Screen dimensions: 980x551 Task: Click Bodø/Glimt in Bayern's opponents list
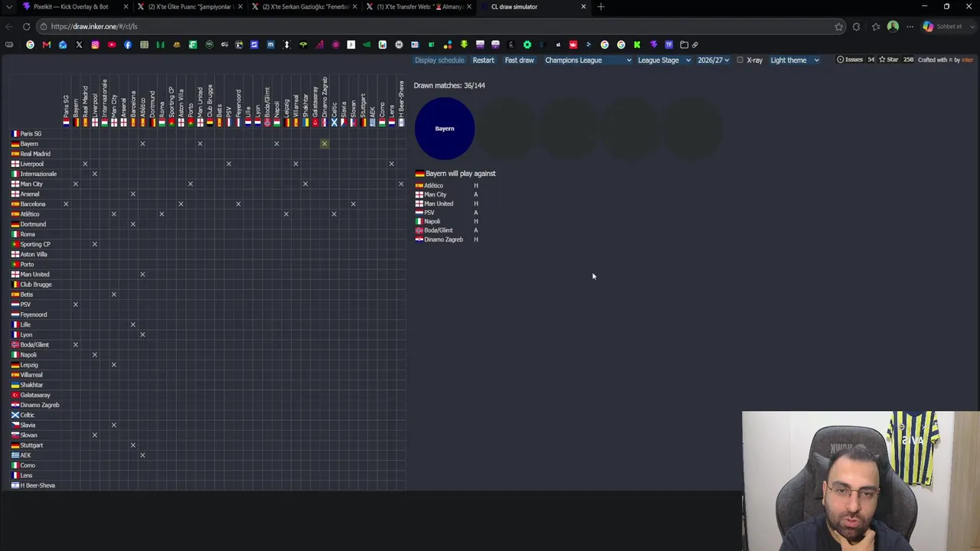(x=434, y=230)
